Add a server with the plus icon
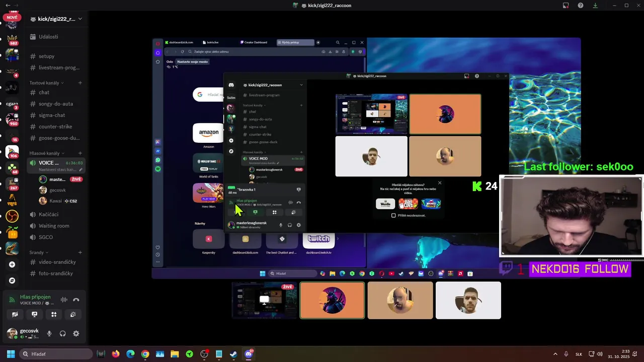This screenshot has width=644, height=362. (12, 264)
